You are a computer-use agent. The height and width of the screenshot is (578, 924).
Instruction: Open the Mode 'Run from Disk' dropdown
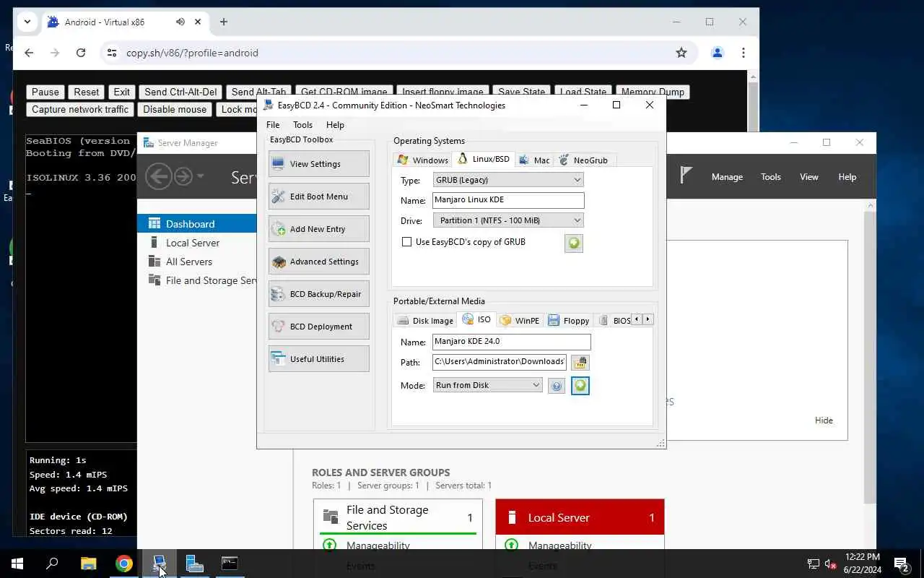click(x=487, y=385)
